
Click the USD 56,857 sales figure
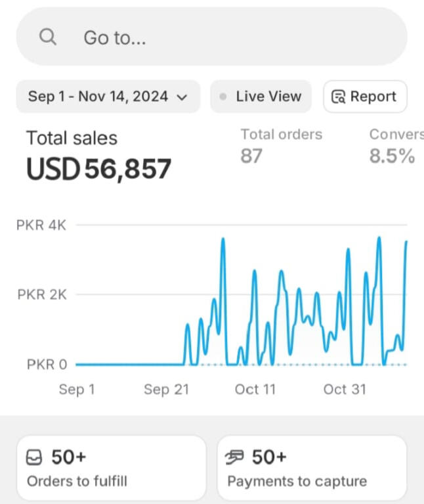pos(98,169)
